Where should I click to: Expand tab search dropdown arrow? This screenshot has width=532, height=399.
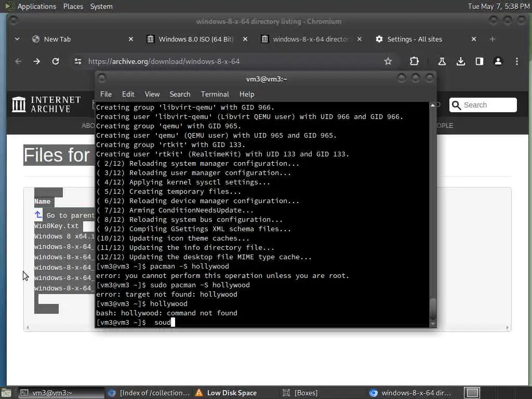pyautogui.click(x=17, y=39)
